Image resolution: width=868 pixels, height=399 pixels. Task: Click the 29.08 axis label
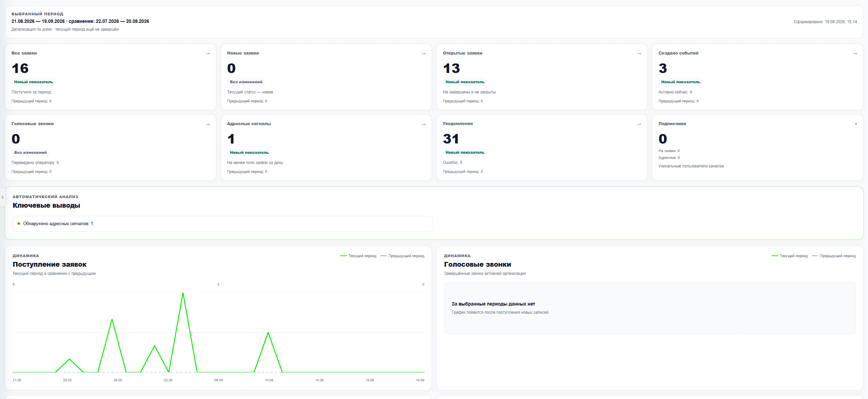point(117,380)
